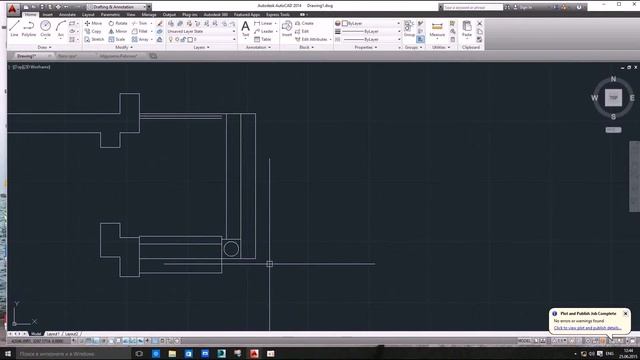Expand the Layers panel
The width and height of the screenshot is (640, 360).
coord(201,47)
